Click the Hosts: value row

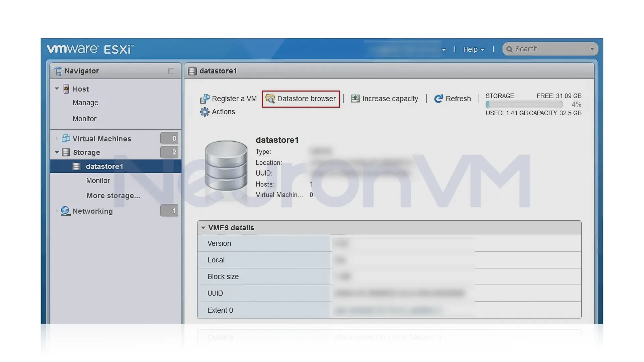(x=284, y=184)
